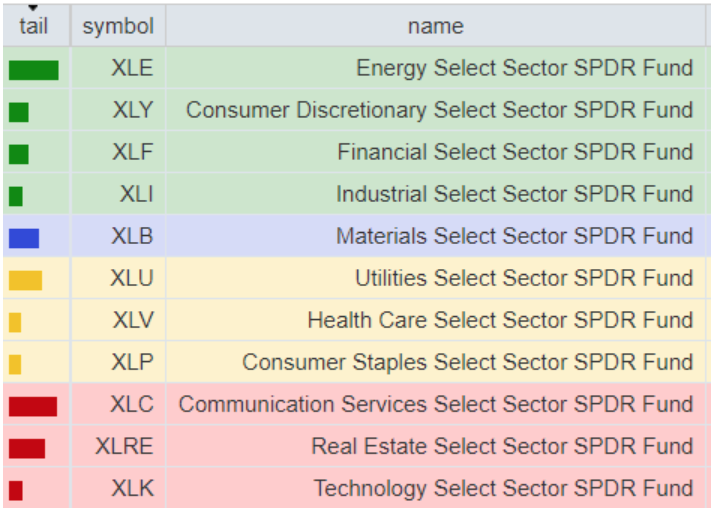
Task: Click the XLV symbol cell
Action: 133,320
